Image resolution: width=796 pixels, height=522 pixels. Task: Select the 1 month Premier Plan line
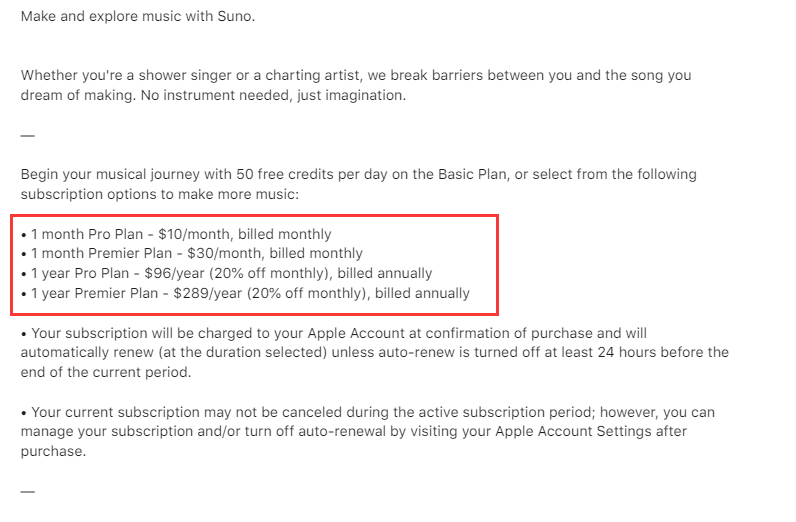coord(192,253)
